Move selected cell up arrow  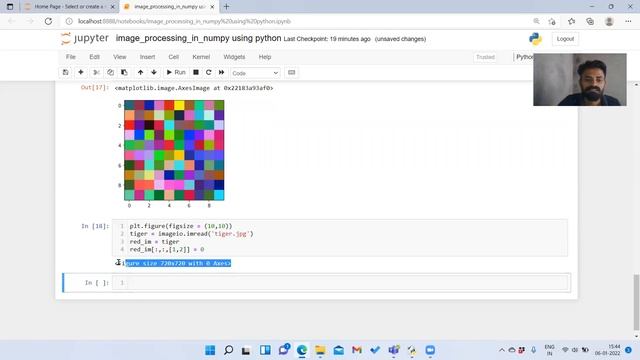[x=140, y=72]
